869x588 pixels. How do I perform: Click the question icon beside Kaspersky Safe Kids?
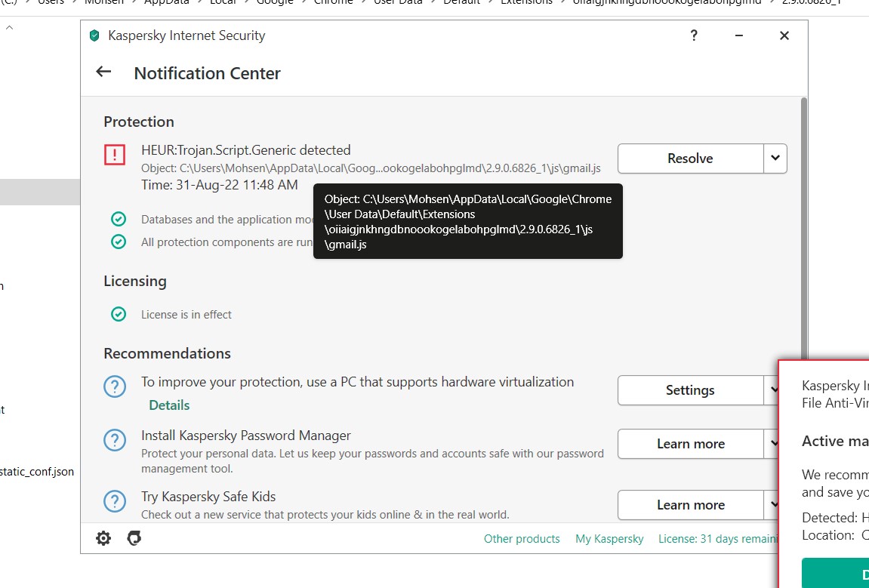115,500
